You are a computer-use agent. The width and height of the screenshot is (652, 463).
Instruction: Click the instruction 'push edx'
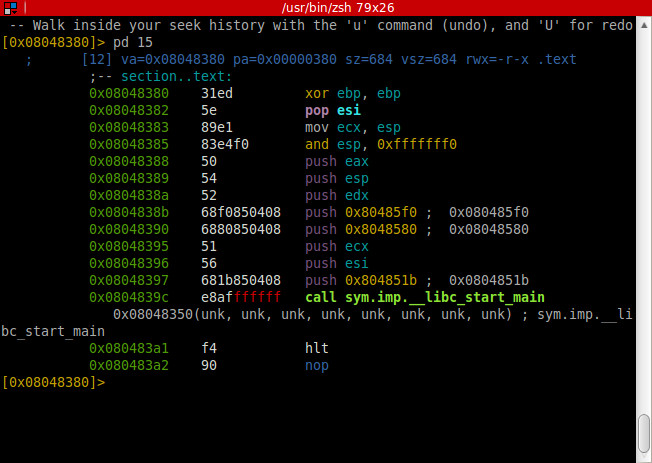(337, 196)
